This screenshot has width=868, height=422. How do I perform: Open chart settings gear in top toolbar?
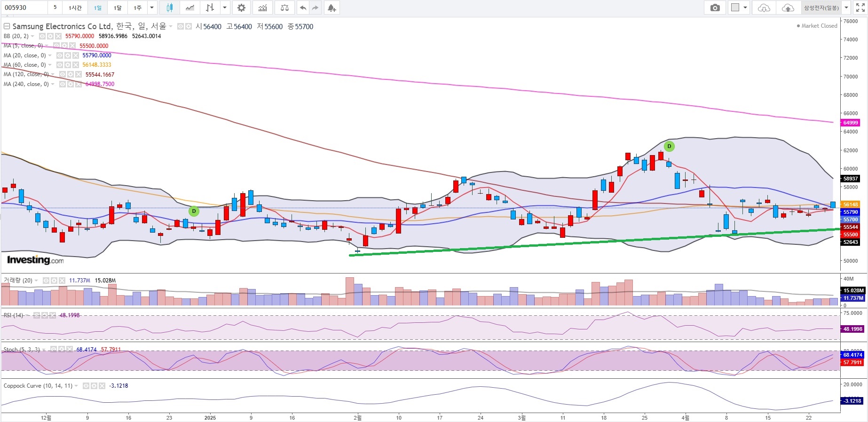pos(241,8)
